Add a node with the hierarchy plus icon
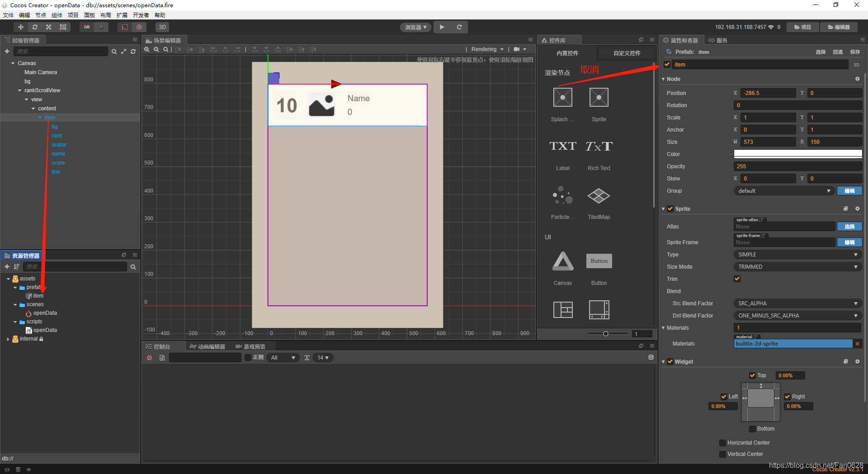This screenshot has height=474, width=868. (7, 52)
